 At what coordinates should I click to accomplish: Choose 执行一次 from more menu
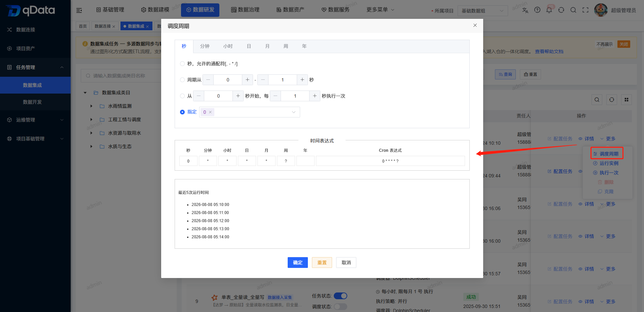pyautogui.click(x=606, y=173)
